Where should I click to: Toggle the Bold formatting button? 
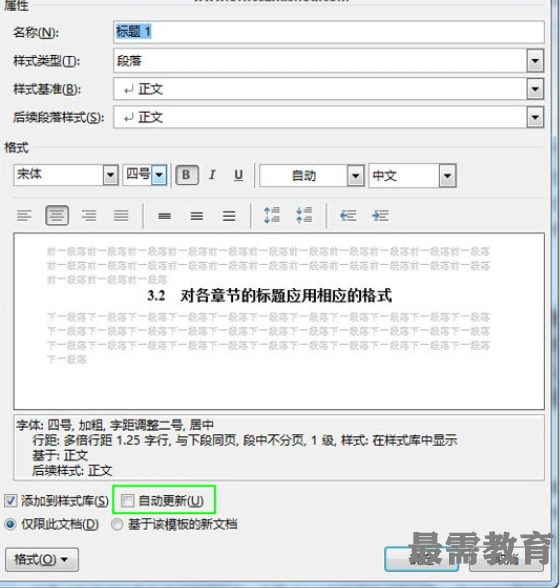(x=186, y=175)
